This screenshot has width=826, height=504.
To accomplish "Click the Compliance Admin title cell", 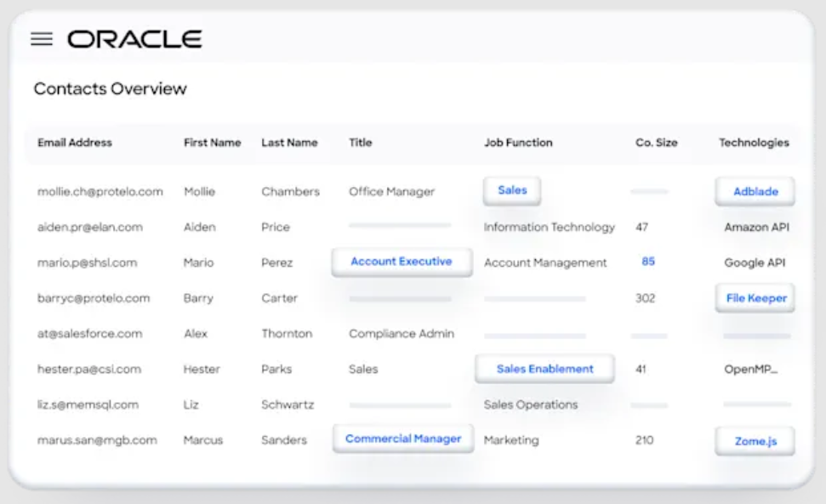I will click(402, 333).
